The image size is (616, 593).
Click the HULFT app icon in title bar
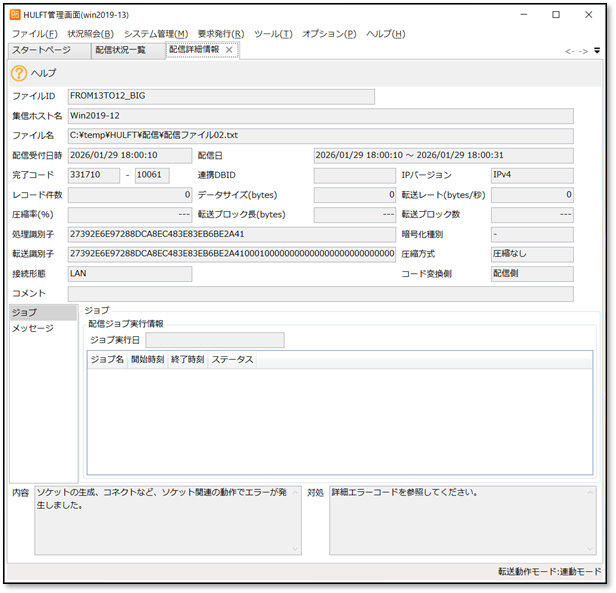pos(15,14)
